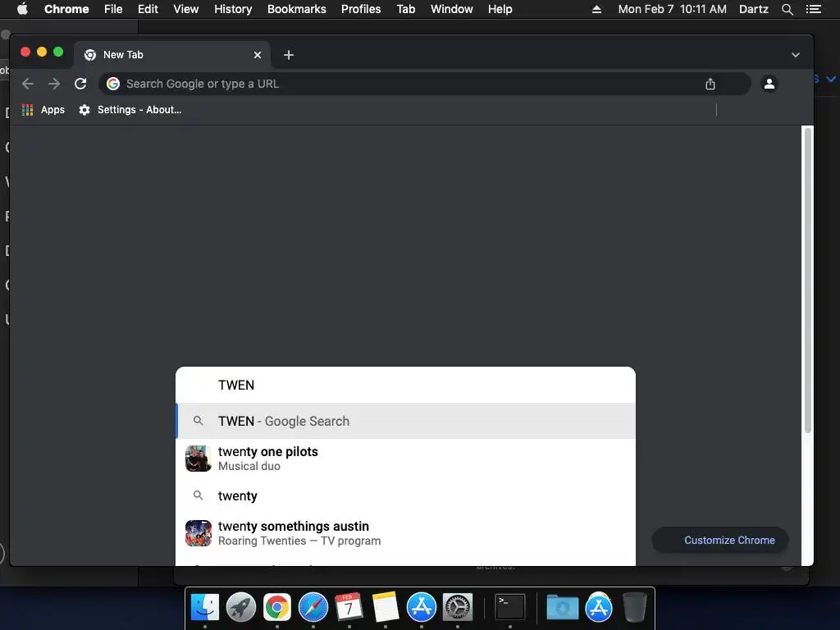Image resolution: width=840 pixels, height=630 pixels.
Task: Open Safari from the Dock
Action: pos(313,607)
